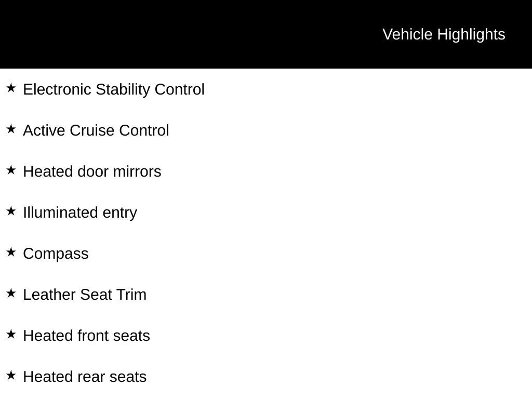532x399 pixels.
Task: Click the star beside Leather Seat Trim
Action: 11,294
